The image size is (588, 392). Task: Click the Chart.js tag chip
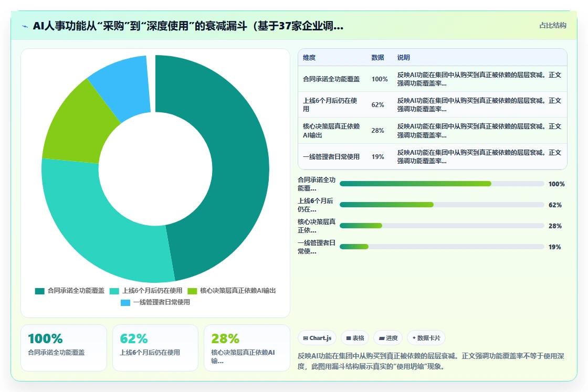click(x=317, y=338)
